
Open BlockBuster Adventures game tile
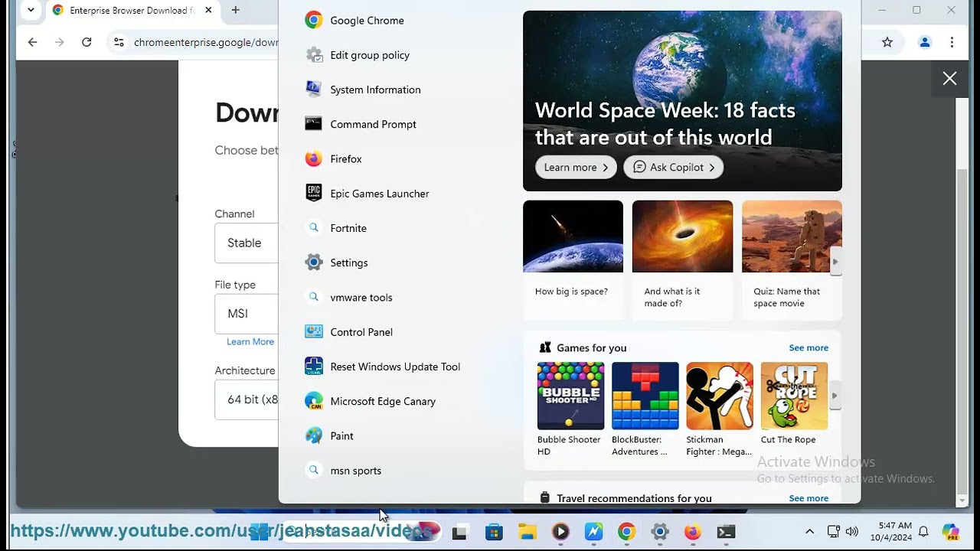(x=645, y=409)
